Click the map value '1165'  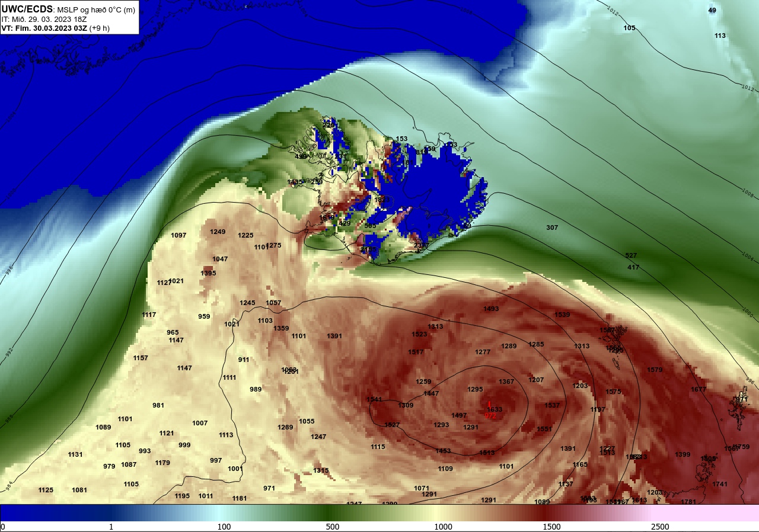[x=580, y=464]
